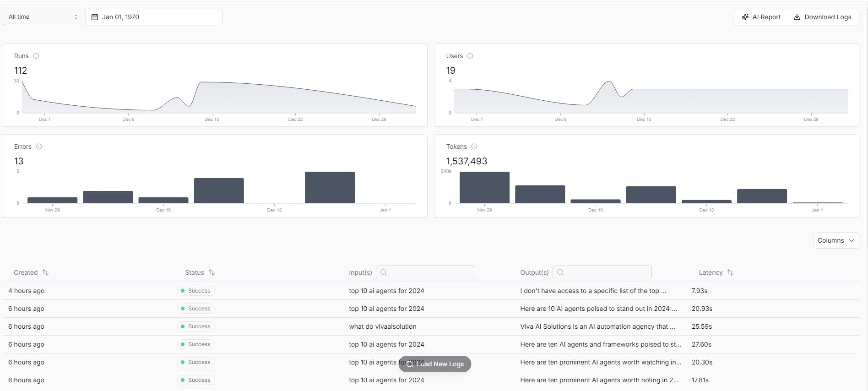
Task: Click the Nov 29 Tokens chart bar
Action: coord(484,188)
